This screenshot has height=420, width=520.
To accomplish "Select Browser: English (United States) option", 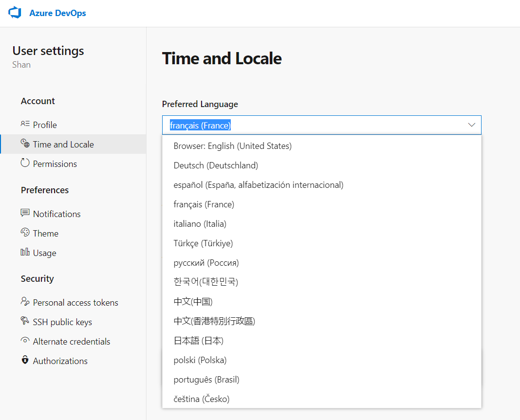I will pyautogui.click(x=322, y=146).
